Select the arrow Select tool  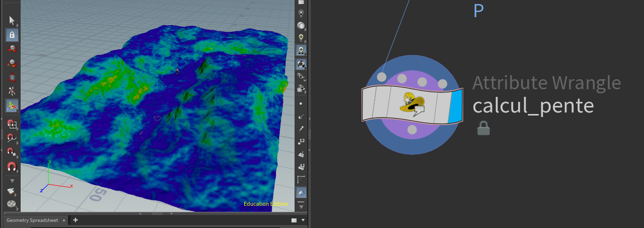12,21
